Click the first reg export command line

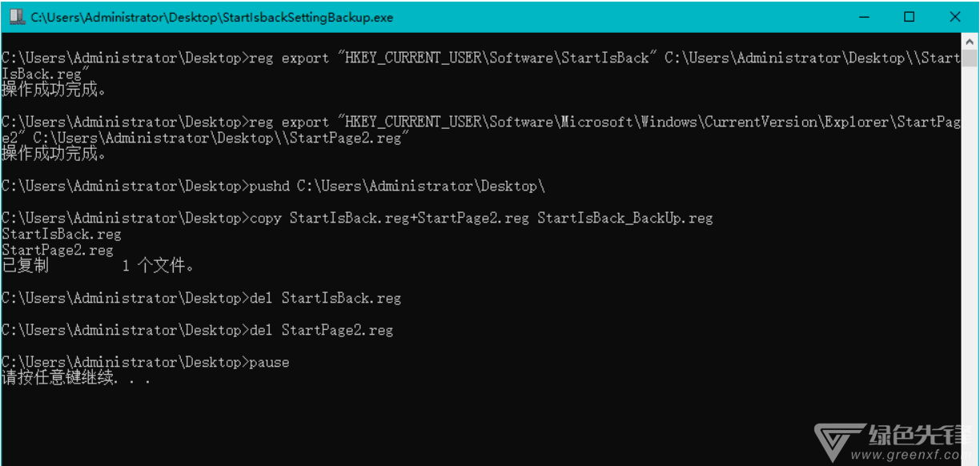(481, 66)
